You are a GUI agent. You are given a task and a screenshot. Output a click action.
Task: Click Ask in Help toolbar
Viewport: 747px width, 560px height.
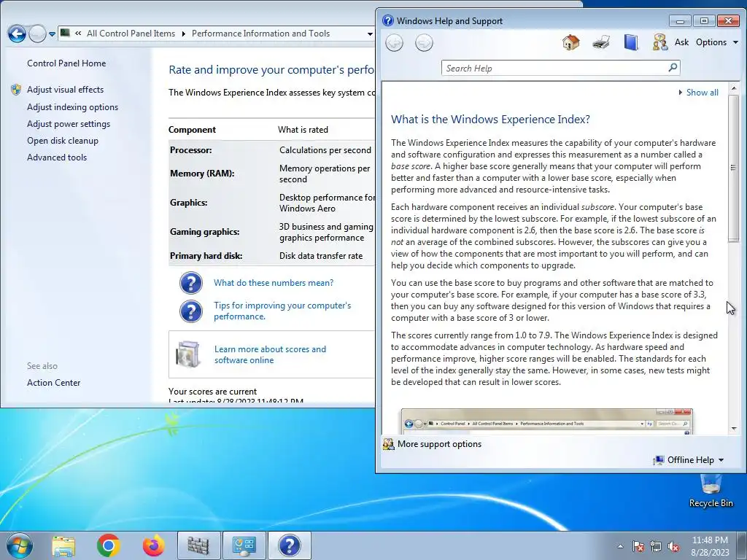(x=682, y=42)
